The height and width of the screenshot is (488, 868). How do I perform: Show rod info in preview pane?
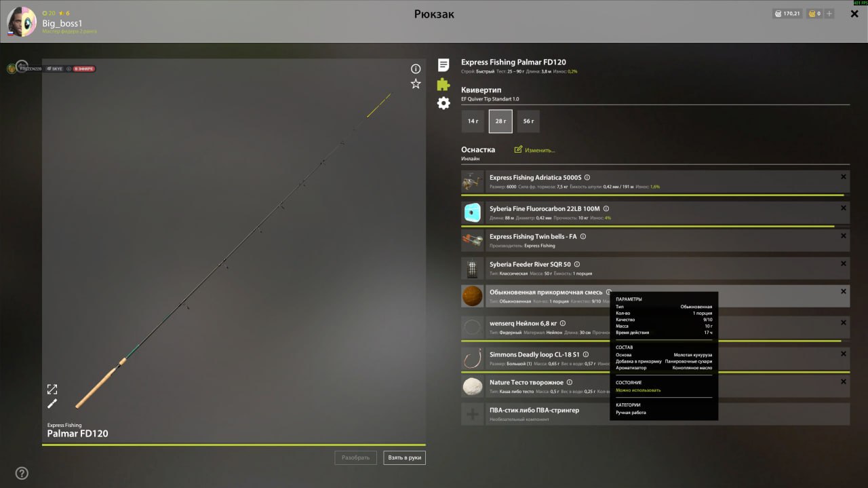(416, 69)
